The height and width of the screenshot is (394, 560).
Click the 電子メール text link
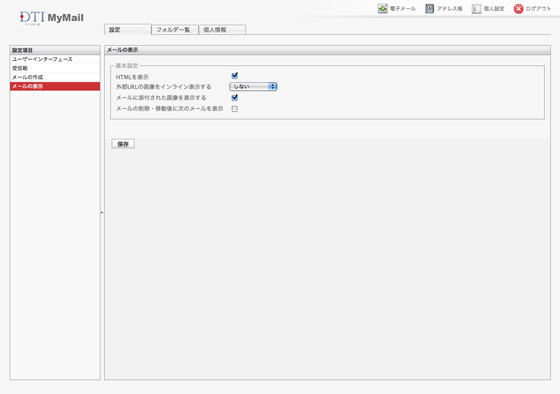(x=403, y=9)
